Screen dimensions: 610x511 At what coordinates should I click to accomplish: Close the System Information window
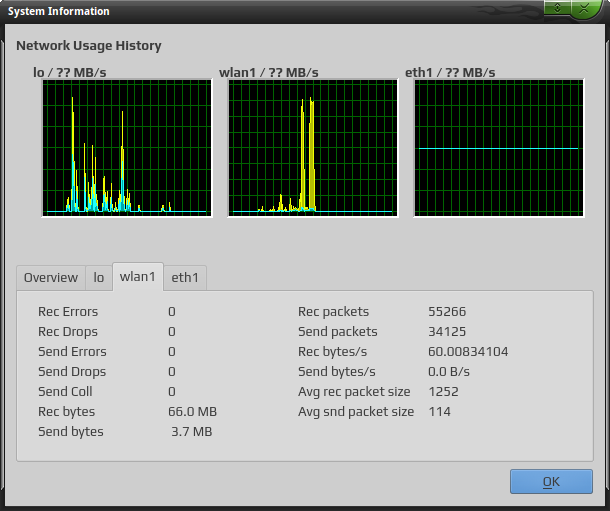point(584,8)
